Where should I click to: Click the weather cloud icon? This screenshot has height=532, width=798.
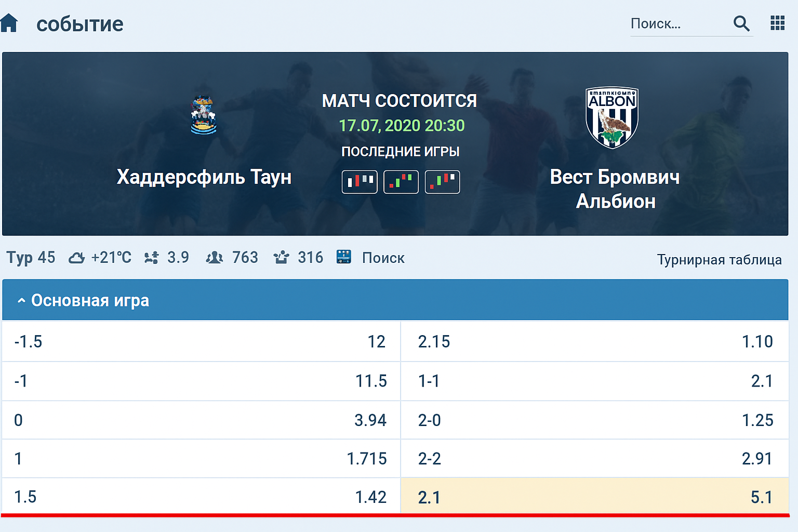click(76, 258)
